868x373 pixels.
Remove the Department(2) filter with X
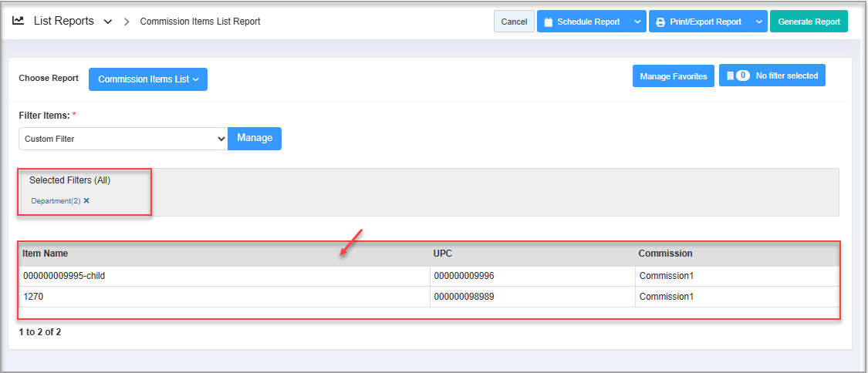(x=86, y=200)
